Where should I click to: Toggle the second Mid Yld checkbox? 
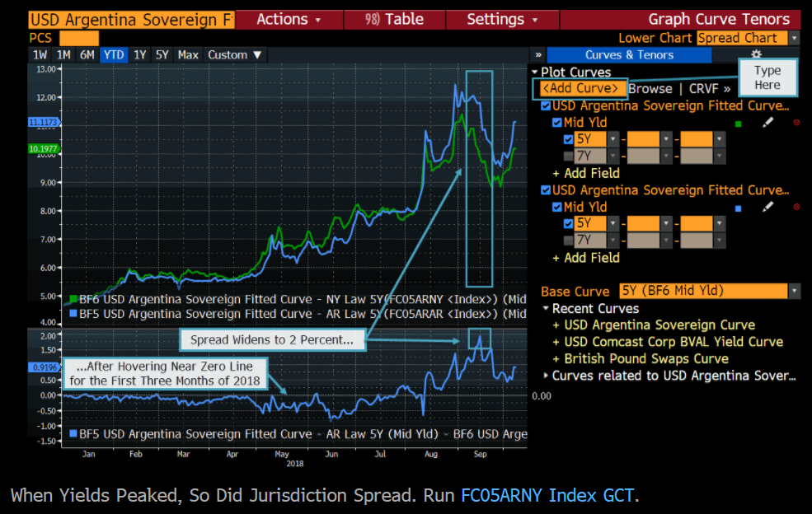(557, 207)
